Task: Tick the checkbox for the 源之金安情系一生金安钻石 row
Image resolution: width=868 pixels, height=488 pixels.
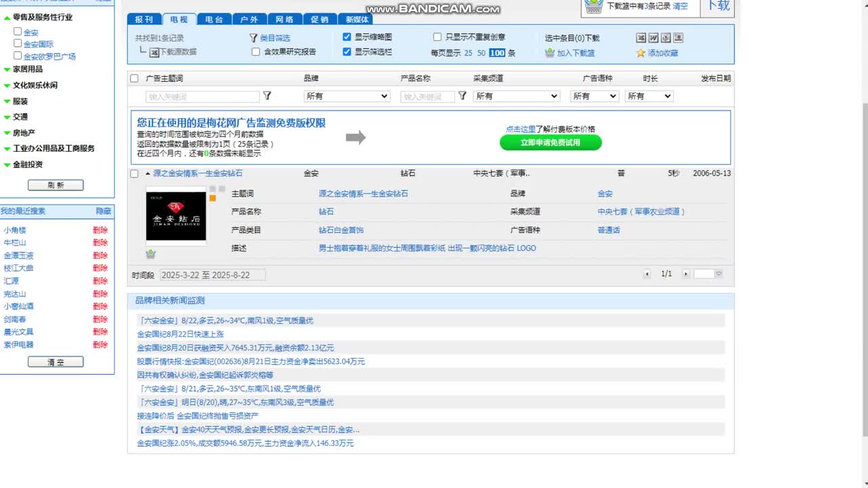Action: (134, 174)
